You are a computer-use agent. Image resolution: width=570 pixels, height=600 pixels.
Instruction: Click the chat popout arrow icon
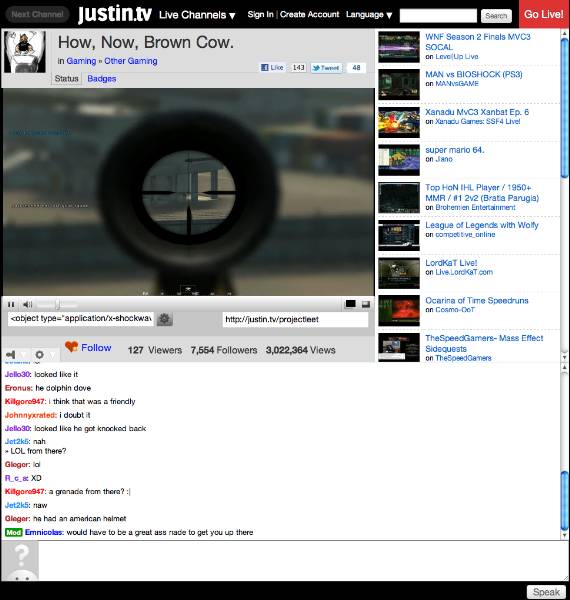11,355
